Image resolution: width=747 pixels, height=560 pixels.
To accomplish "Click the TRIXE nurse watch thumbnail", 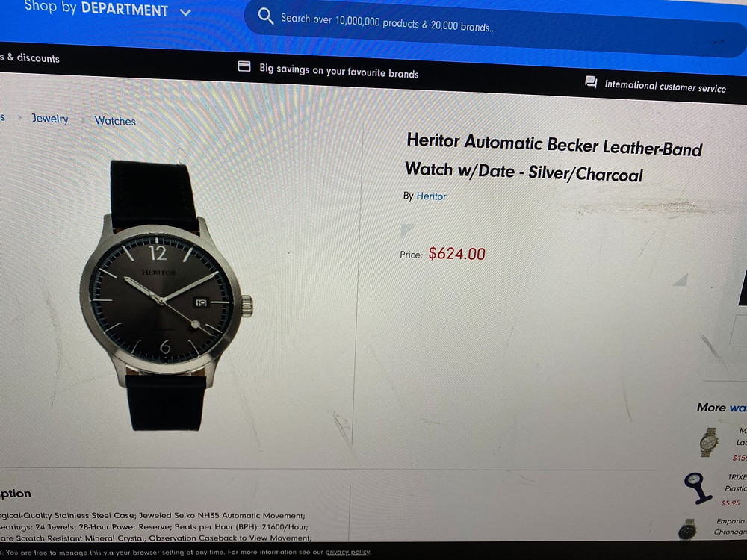I will point(698,488).
